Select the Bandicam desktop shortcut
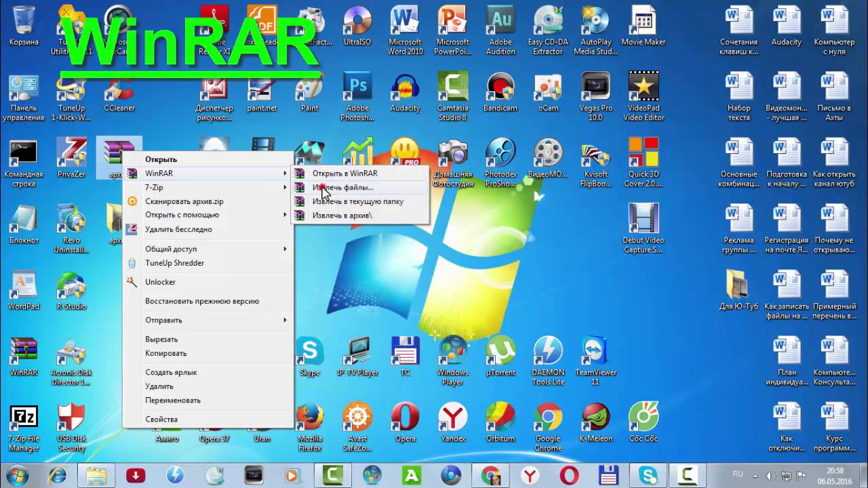Image resolution: width=868 pixels, height=488 pixels. pos(500,92)
